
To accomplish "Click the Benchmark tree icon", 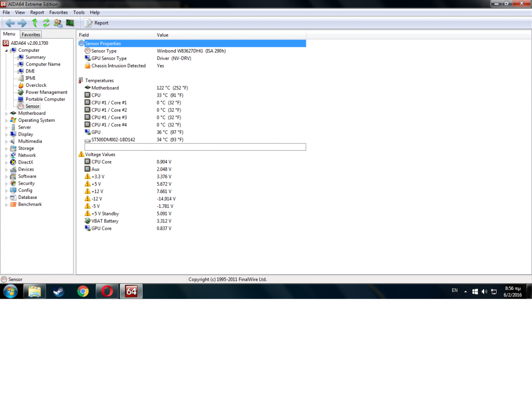I will 13,205.
